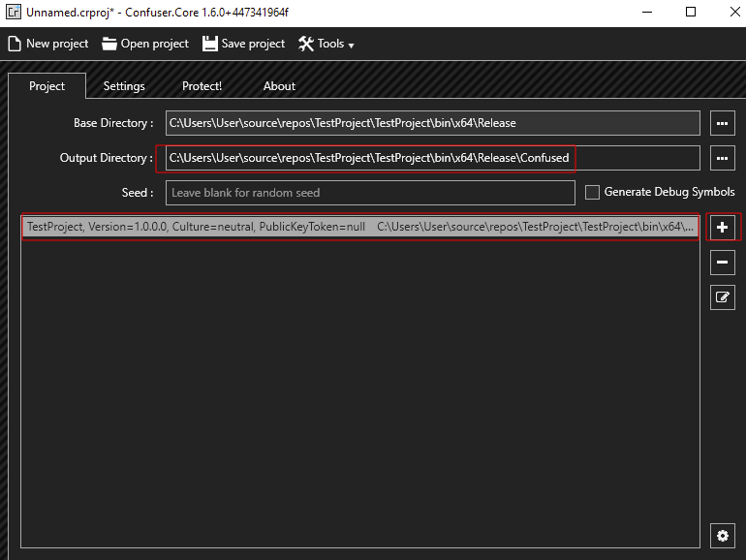The image size is (746, 560).
Task: Click the New project page icon
Action: tap(15, 44)
